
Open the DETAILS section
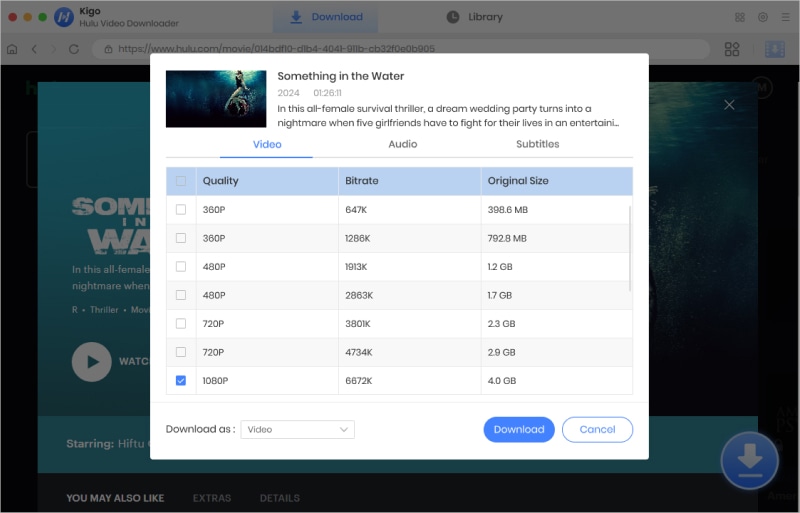[280, 498]
